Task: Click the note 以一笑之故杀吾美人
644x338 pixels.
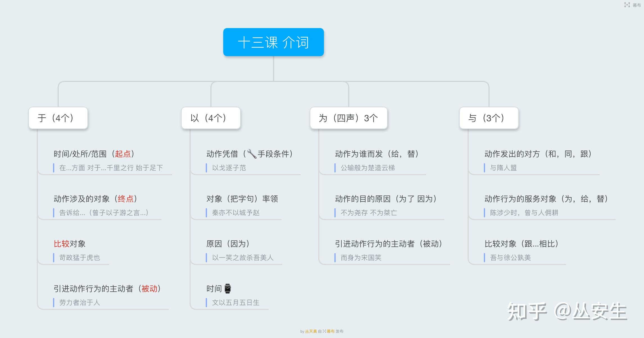Action: (x=243, y=258)
